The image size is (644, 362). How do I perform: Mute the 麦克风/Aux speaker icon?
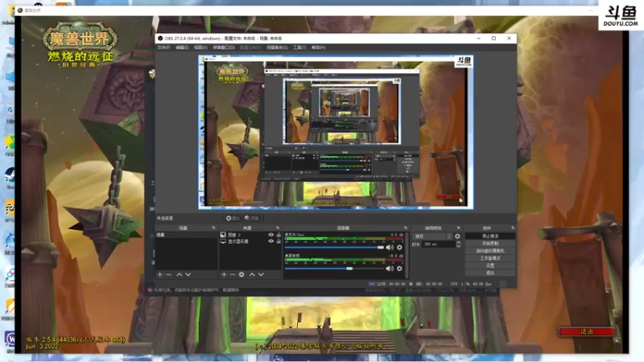[390, 247]
